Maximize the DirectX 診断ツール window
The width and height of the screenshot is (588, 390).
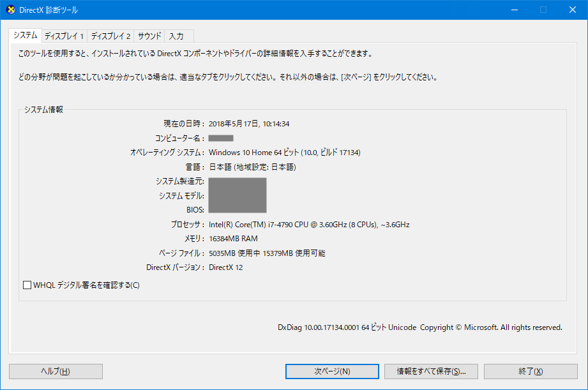pyautogui.click(x=543, y=10)
